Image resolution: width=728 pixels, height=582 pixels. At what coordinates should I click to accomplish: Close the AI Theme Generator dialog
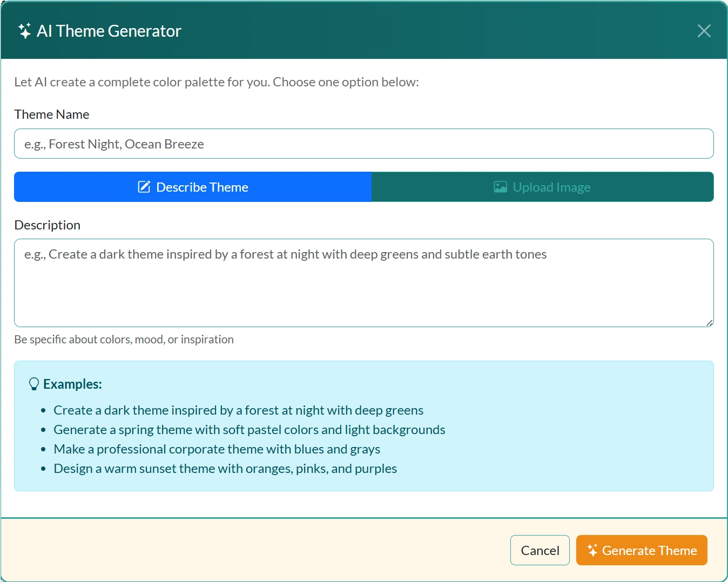(x=704, y=31)
